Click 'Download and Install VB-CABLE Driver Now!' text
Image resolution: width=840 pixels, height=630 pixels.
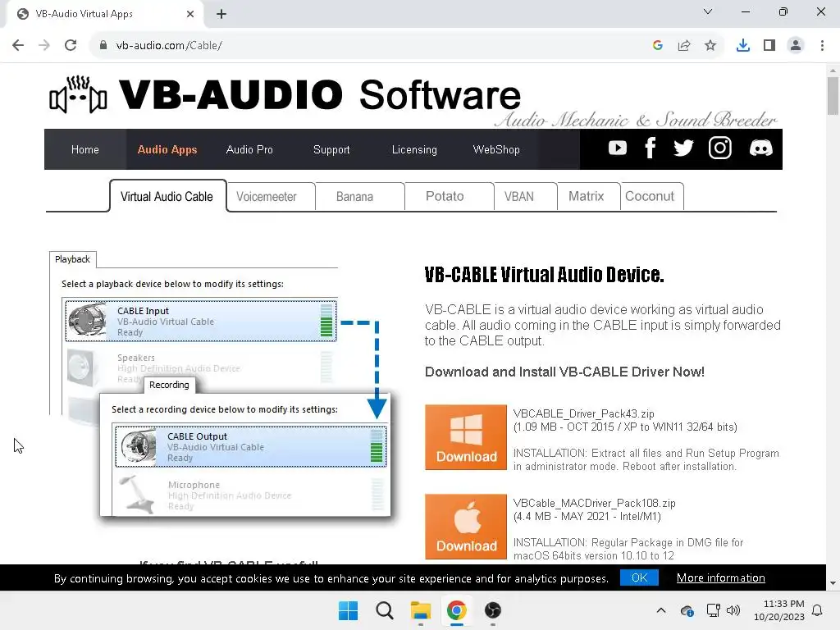[x=564, y=372]
